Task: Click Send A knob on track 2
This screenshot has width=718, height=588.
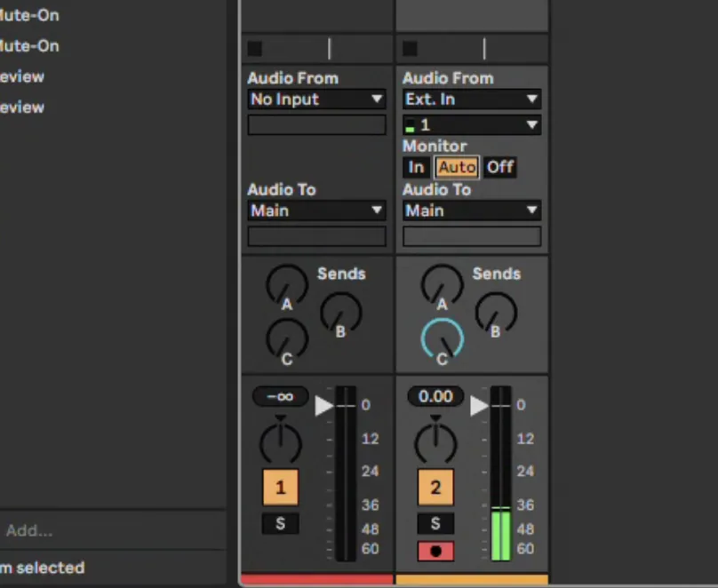Action: coord(442,286)
